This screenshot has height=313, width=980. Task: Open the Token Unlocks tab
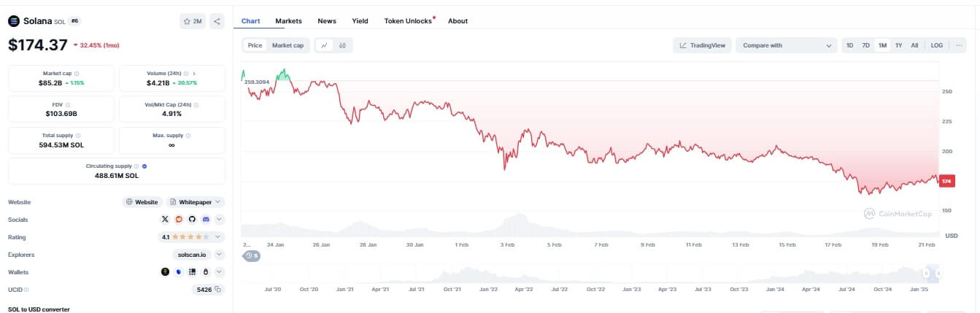click(x=409, y=21)
